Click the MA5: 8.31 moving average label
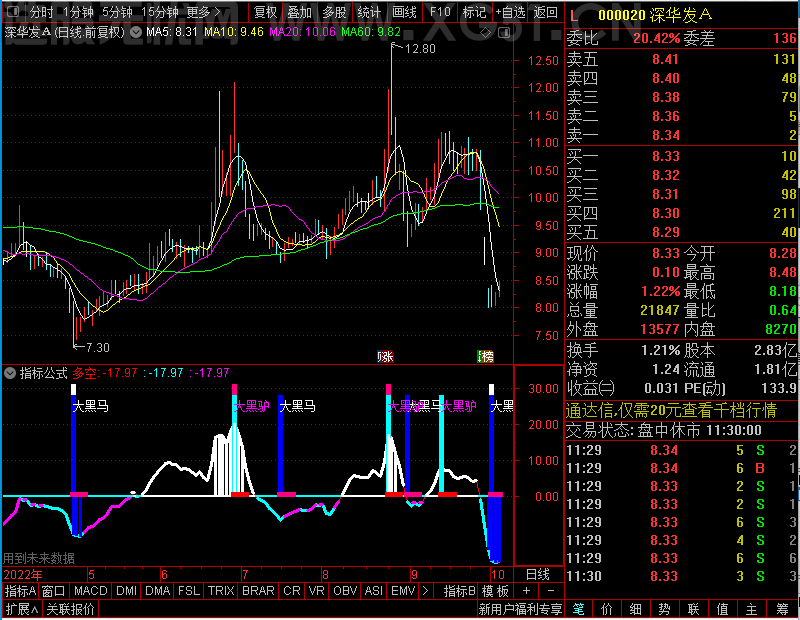The width and height of the screenshot is (800, 620). [x=172, y=32]
